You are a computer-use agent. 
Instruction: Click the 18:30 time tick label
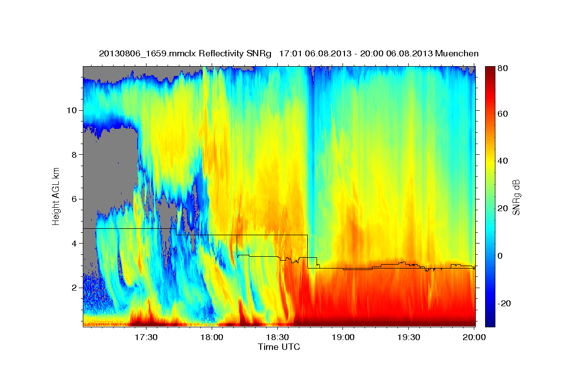pyautogui.click(x=277, y=337)
